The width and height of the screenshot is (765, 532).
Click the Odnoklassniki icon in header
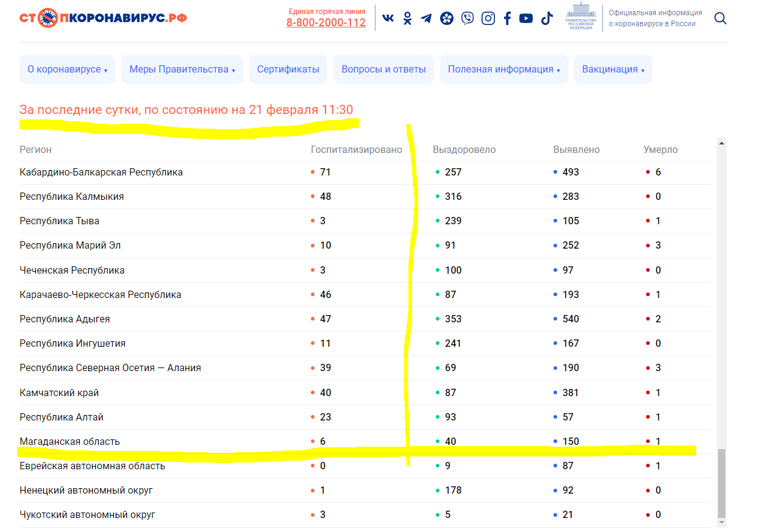(407, 18)
